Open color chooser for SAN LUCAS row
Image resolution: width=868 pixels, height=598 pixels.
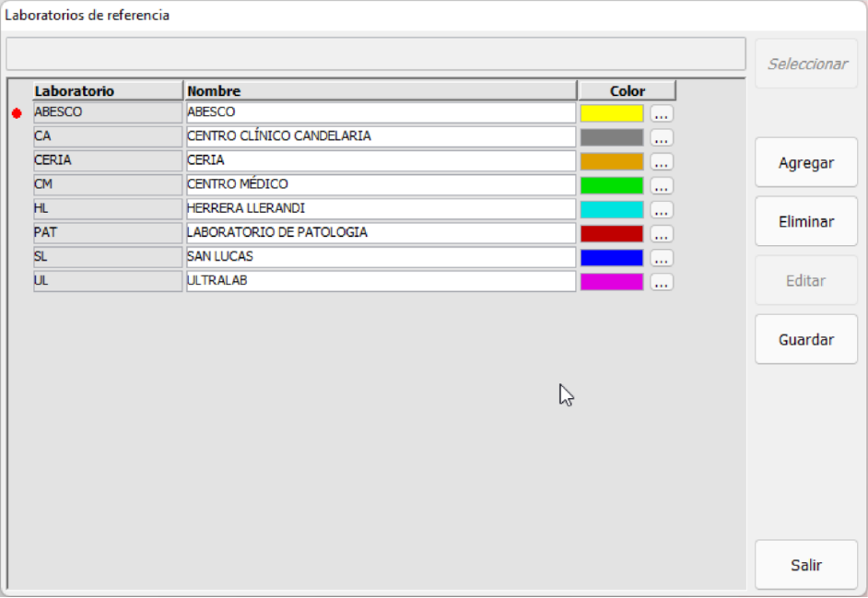coord(662,258)
